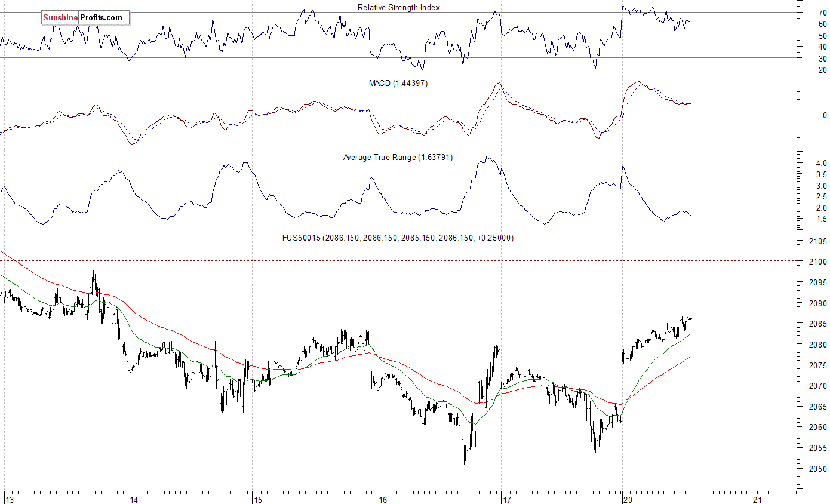Click the date label 13 on time axis
The width and height of the screenshot is (830, 504).
[9, 499]
